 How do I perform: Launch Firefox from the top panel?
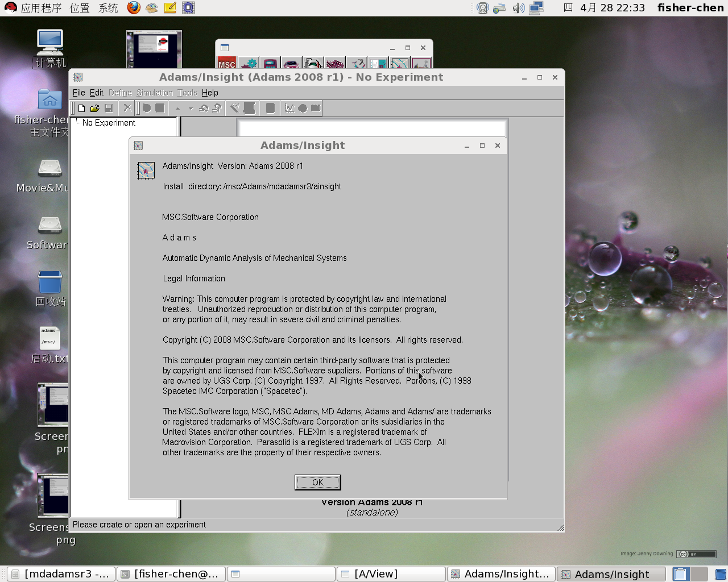(x=134, y=7)
